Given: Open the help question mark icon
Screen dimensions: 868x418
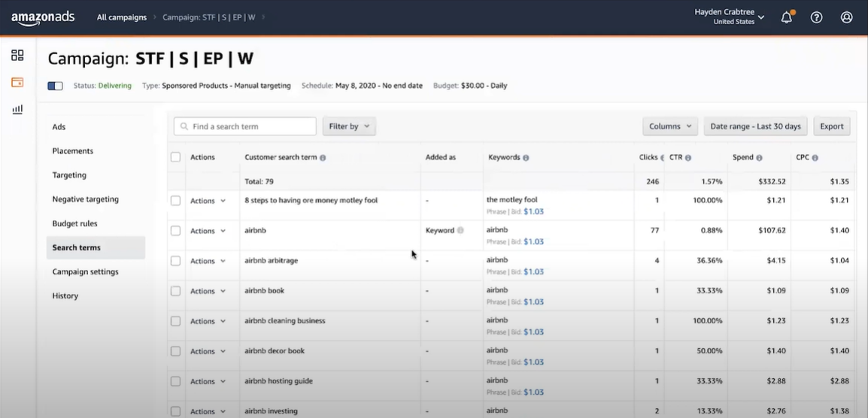Looking at the screenshot, I should pyautogui.click(x=817, y=17).
